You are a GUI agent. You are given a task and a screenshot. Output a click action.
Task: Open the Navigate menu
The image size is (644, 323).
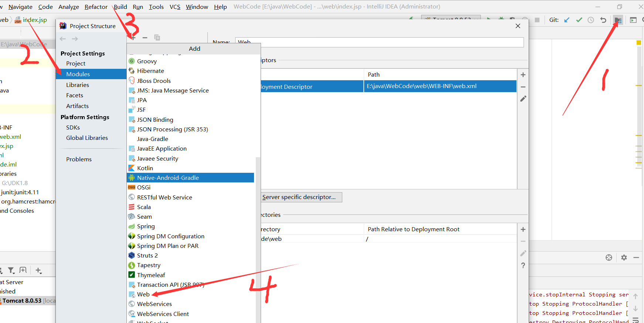point(20,7)
